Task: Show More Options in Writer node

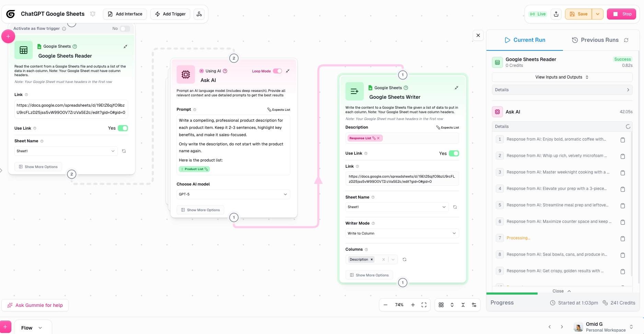Action: [x=369, y=275]
